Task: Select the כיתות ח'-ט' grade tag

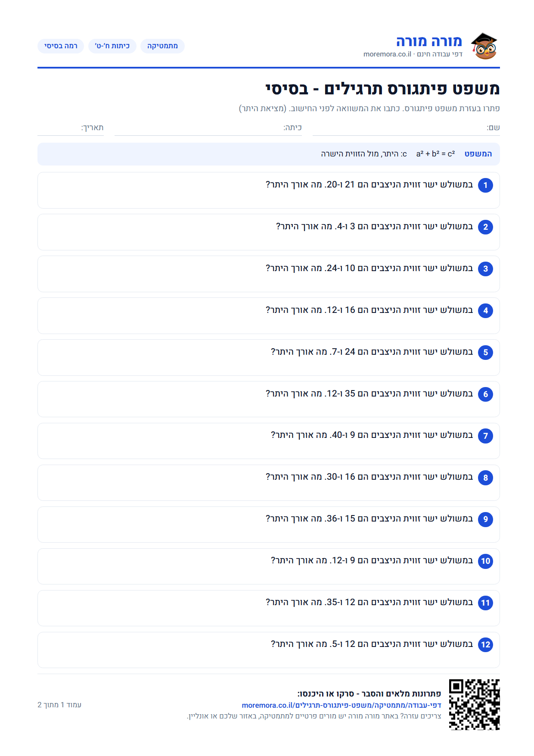Action: tap(112, 46)
